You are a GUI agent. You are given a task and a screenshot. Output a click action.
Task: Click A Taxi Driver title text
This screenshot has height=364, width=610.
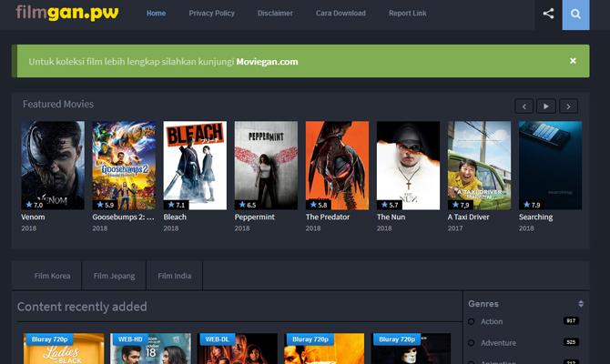pos(468,217)
